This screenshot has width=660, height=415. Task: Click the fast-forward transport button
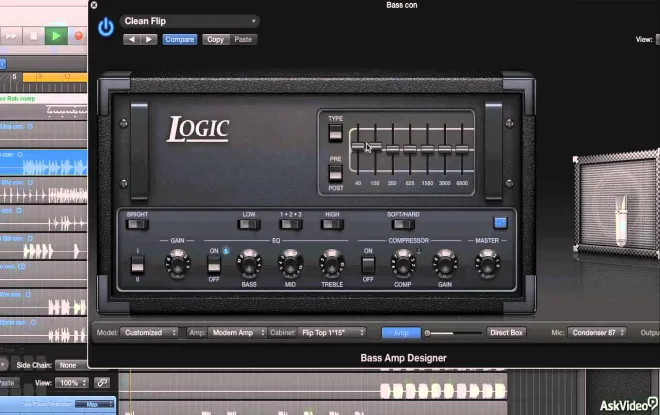pos(11,36)
